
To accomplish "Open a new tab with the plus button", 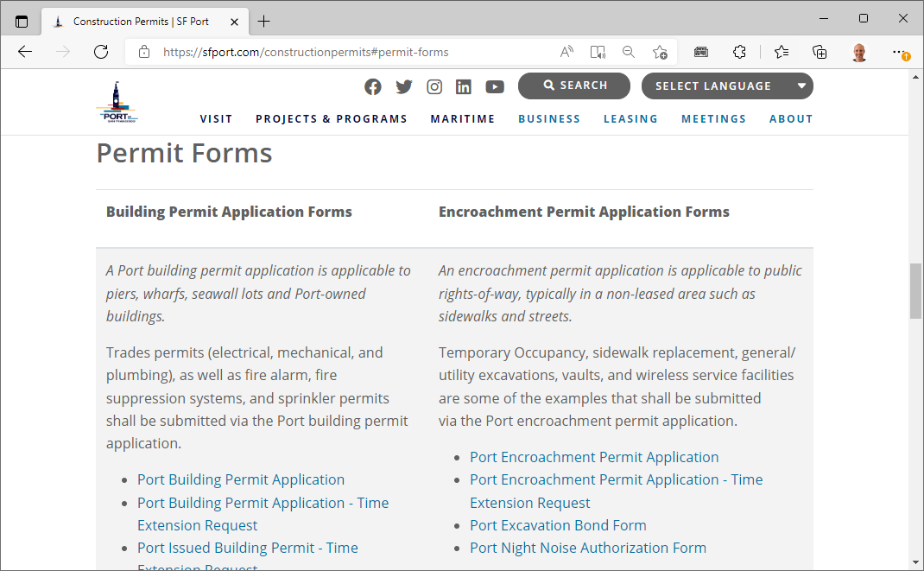I will click(x=263, y=19).
